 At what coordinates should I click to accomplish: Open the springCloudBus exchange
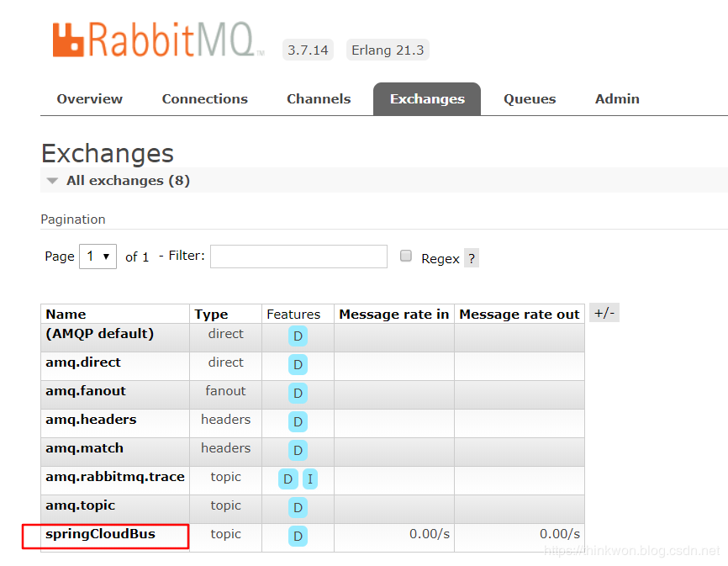[x=100, y=534]
